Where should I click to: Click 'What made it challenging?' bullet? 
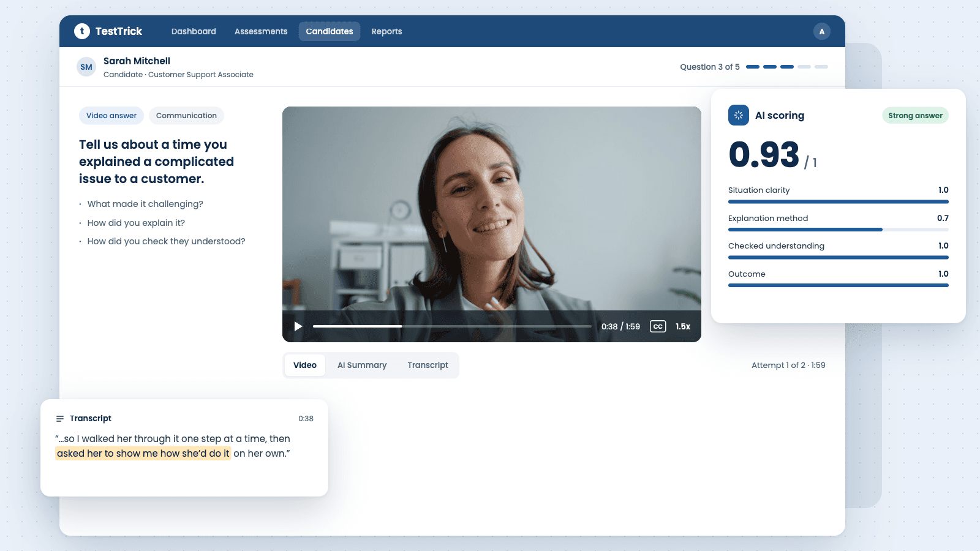(x=145, y=204)
